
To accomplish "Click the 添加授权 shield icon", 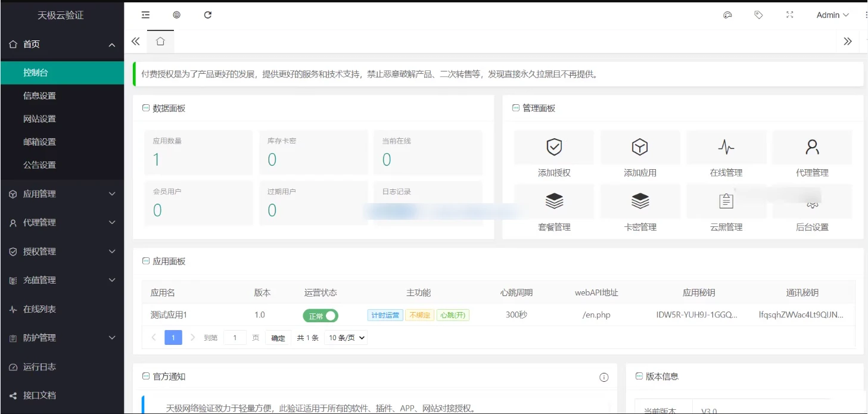I will [553, 147].
